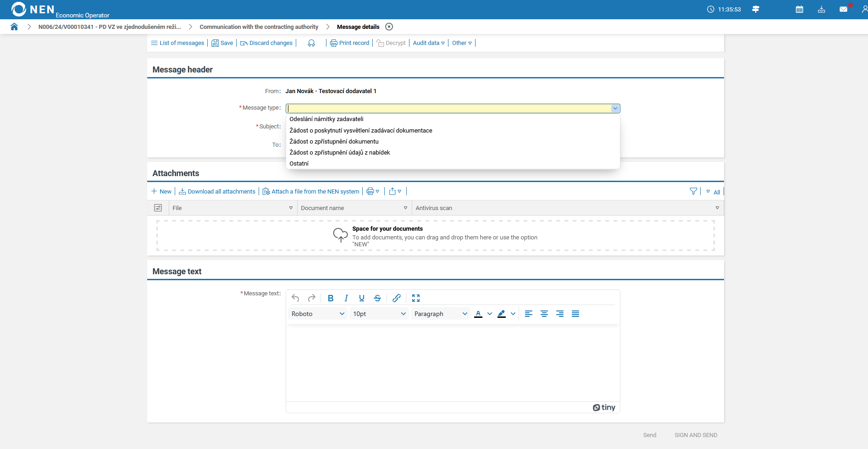Screen dimensions: 868x449
Task: Click the home icon in breadcrumb
Action: tap(14, 27)
